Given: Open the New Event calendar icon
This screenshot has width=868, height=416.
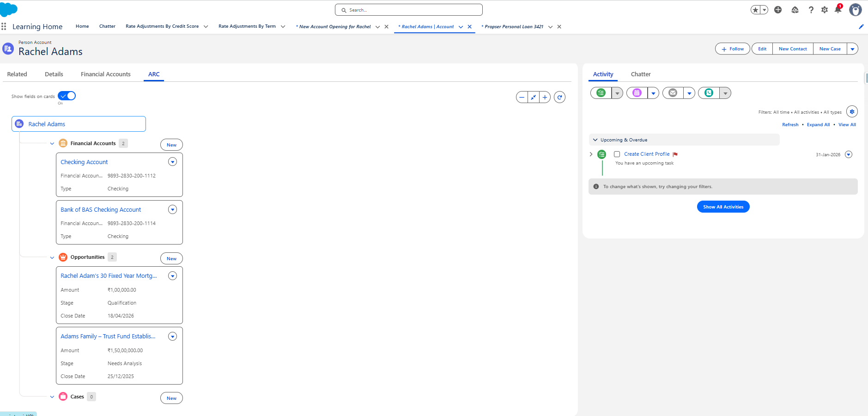Looking at the screenshot, I should point(637,93).
